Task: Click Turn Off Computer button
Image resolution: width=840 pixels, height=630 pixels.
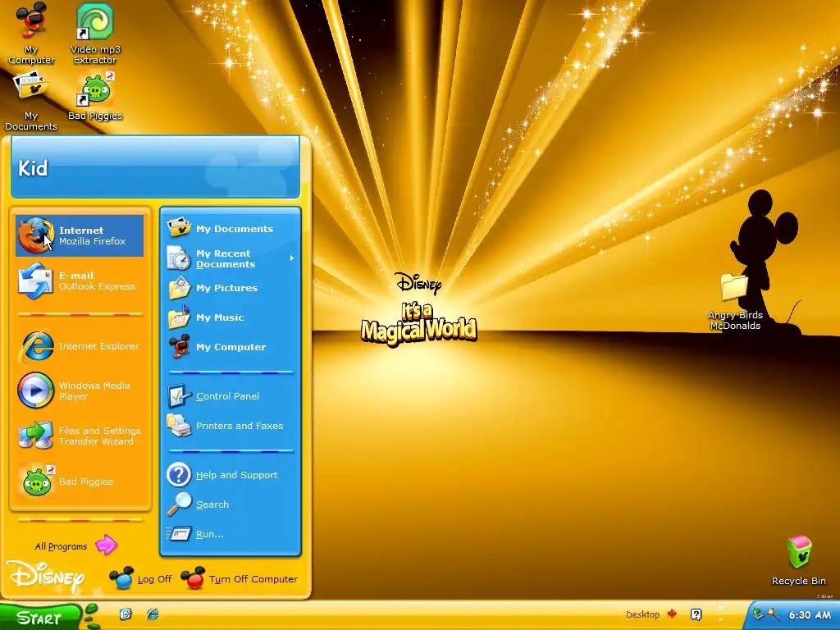Action: [x=239, y=579]
